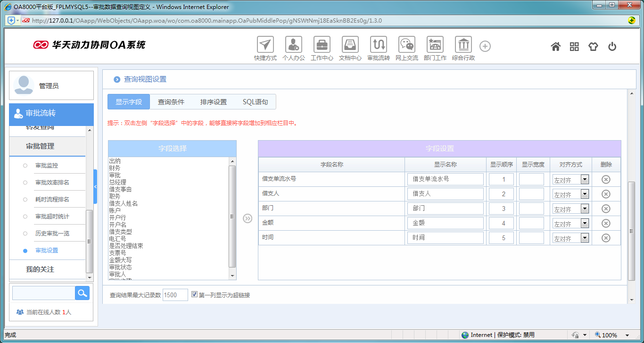Select the 历史审批一览 option
This screenshot has width=644, height=343.
coord(25,233)
